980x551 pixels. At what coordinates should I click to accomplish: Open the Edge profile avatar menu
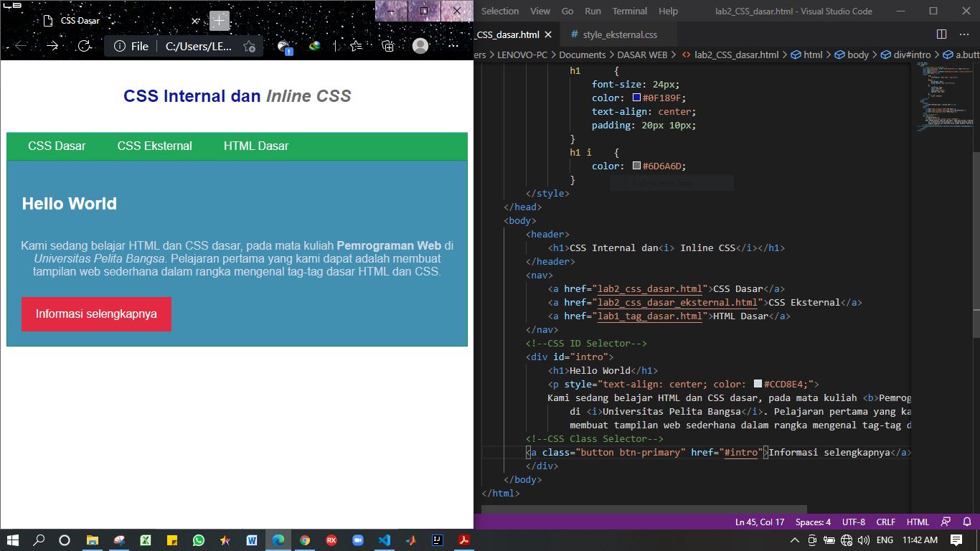point(420,46)
